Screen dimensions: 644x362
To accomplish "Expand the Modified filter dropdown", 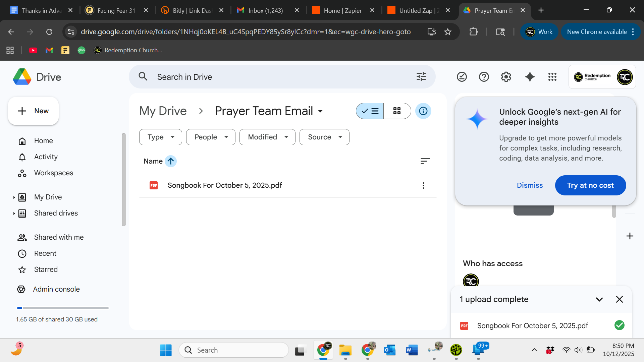I will click(x=267, y=137).
